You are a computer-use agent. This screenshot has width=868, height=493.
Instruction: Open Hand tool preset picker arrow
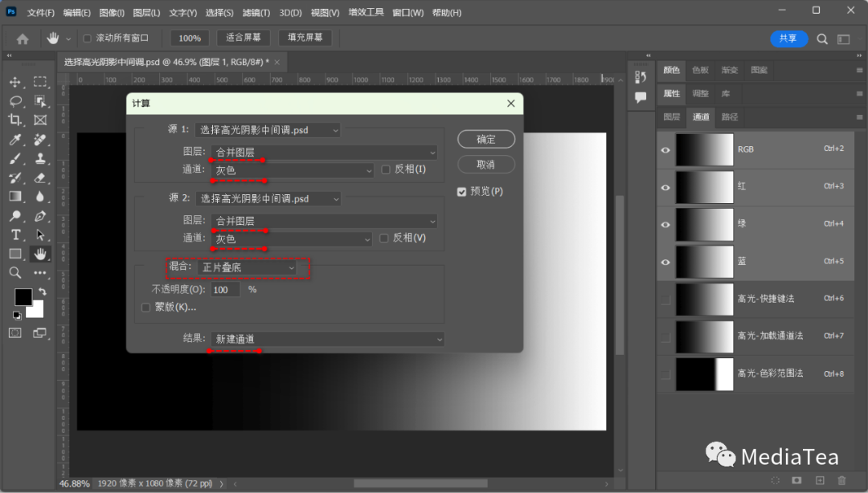[x=68, y=39]
